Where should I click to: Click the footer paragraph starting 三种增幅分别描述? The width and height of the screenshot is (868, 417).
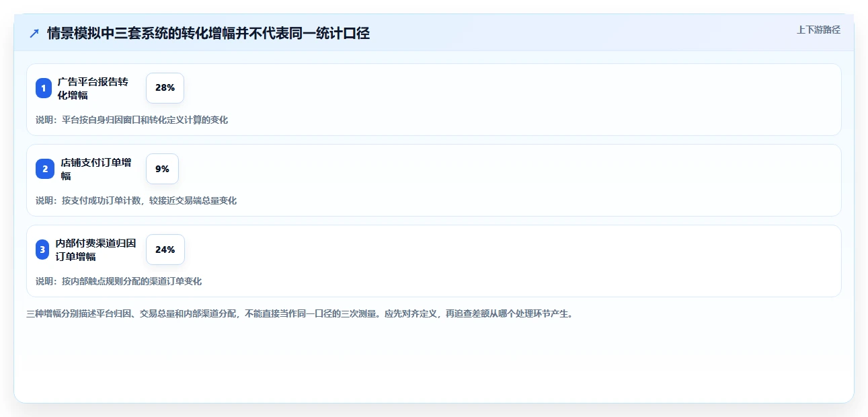click(x=301, y=313)
